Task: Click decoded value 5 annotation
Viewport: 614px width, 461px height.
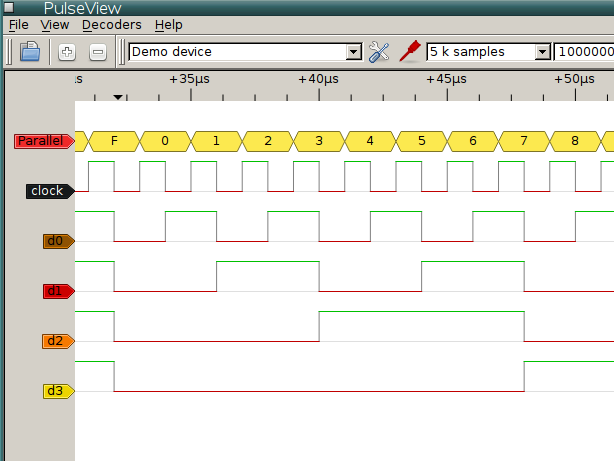Action: coord(422,141)
